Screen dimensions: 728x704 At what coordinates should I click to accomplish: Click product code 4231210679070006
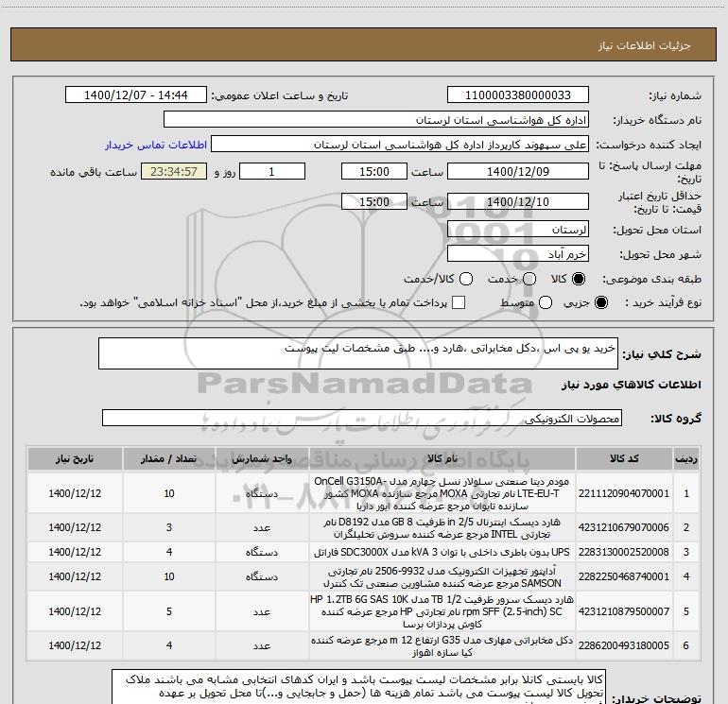(x=624, y=527)
